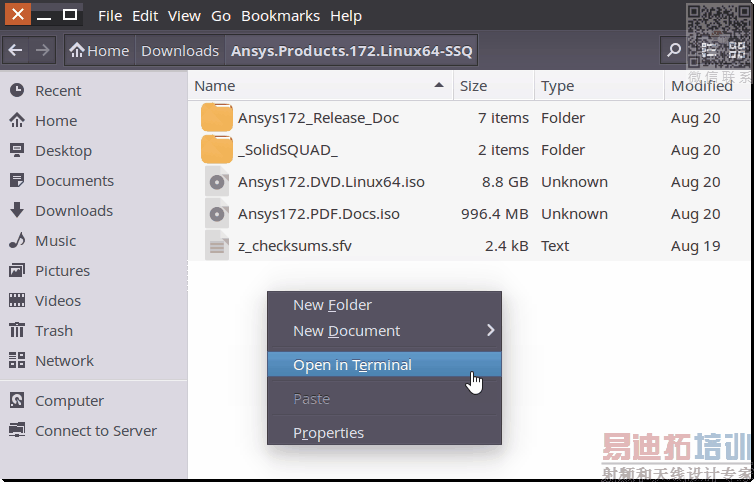
Task: Choose Properties from context menu
Action: [384, 432]
